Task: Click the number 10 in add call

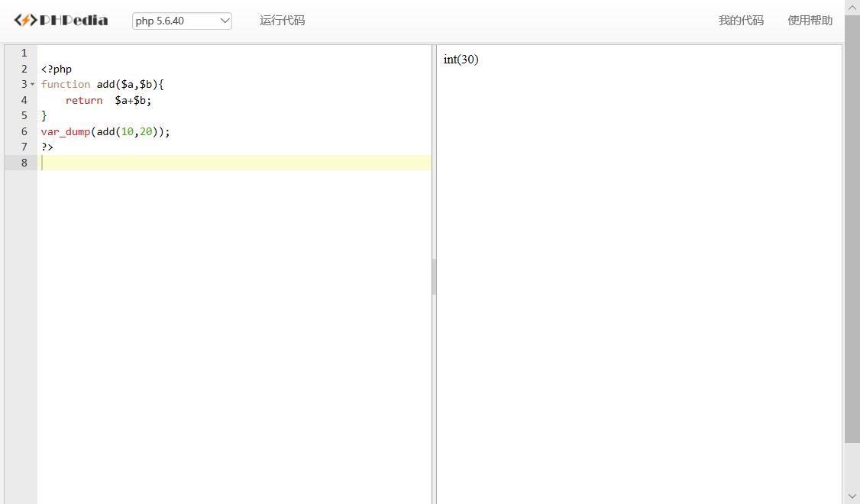Action: [x=128, y=131]
